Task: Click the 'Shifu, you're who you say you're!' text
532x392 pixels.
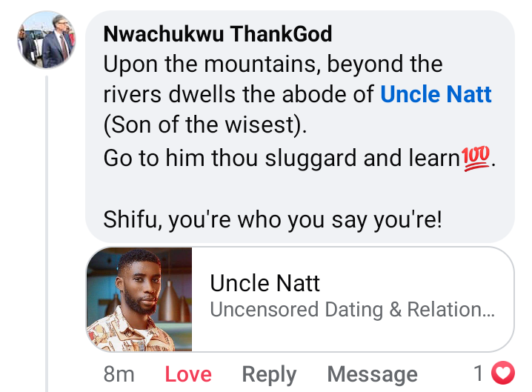Action: pyautogui.click(x=273, y=221)
